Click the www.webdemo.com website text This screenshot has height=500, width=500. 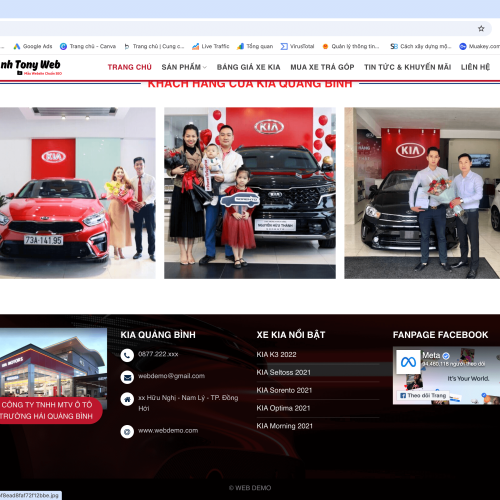(168, 431)
